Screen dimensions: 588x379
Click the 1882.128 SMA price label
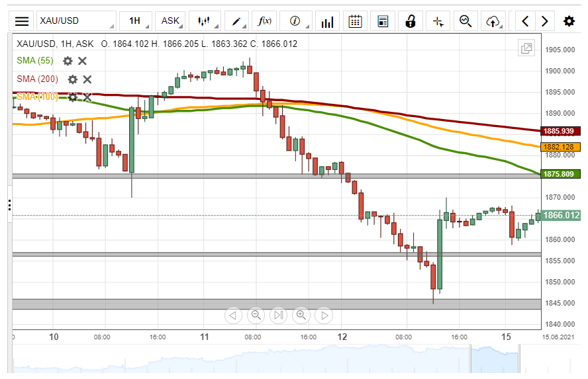click(560, 147)
